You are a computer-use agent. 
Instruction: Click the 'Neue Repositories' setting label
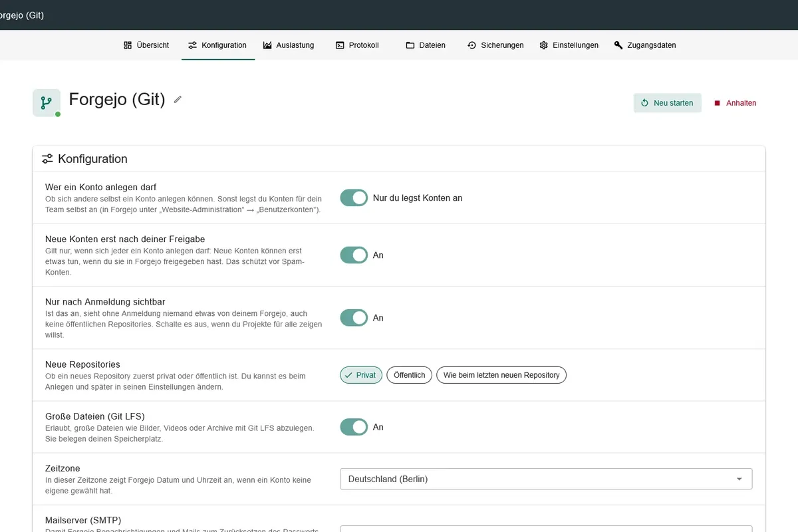(82, 364)
